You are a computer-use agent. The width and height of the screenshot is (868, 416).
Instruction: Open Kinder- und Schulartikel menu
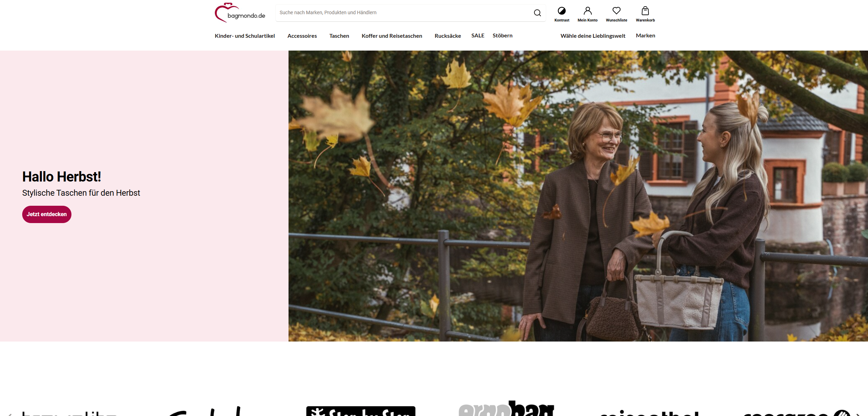(244, 36)
